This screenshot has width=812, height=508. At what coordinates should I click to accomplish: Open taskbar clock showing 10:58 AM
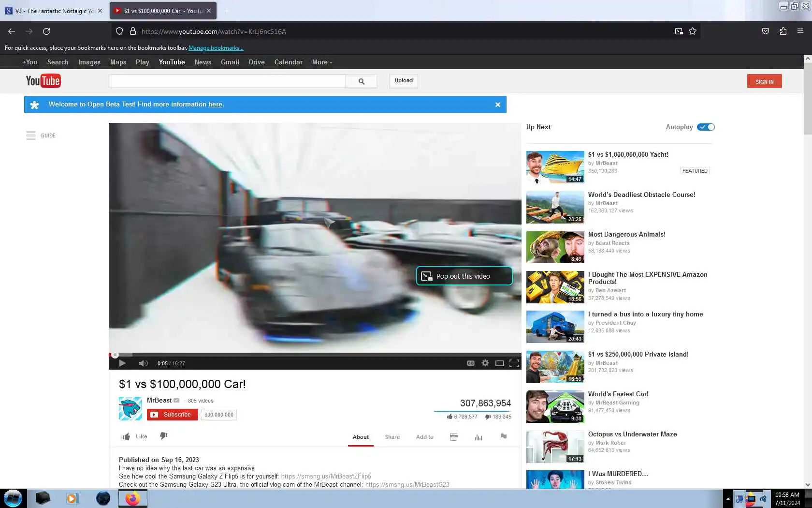[x=787, y=499]
